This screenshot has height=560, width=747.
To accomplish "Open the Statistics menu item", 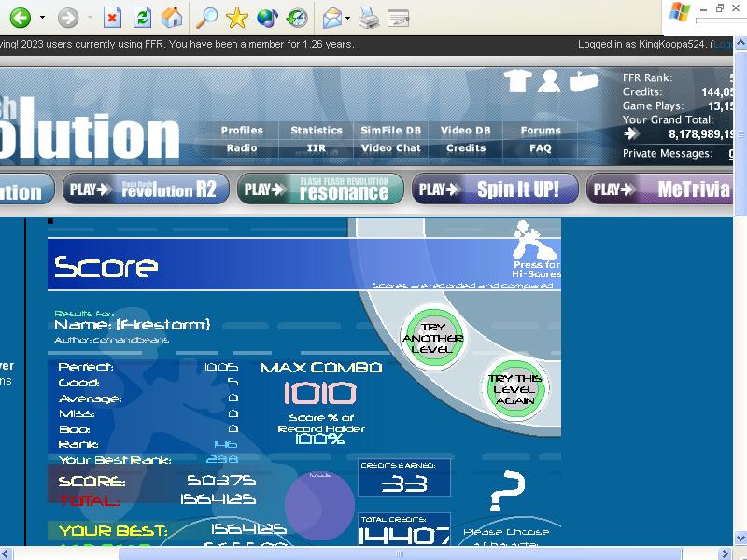I will (317, 130).
